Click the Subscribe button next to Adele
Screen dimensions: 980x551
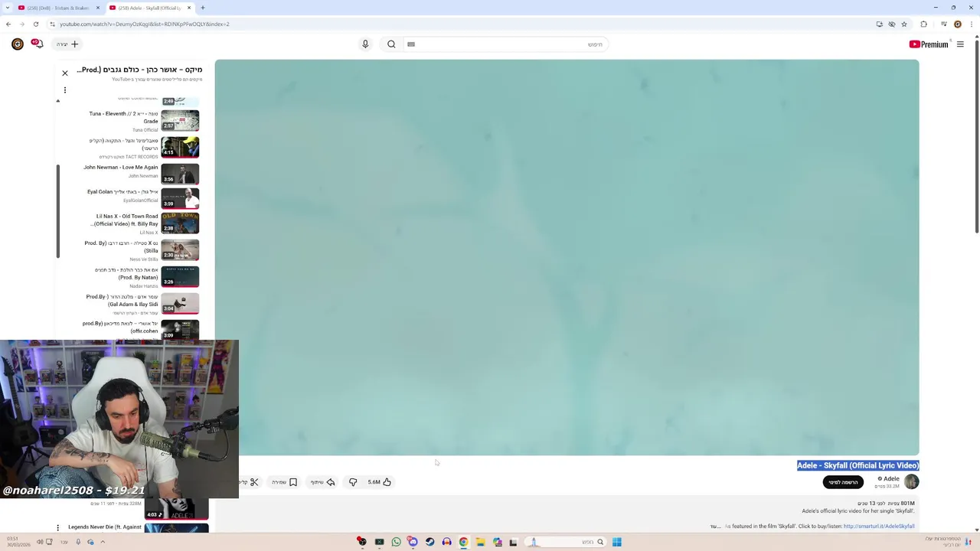pos(843,482)
